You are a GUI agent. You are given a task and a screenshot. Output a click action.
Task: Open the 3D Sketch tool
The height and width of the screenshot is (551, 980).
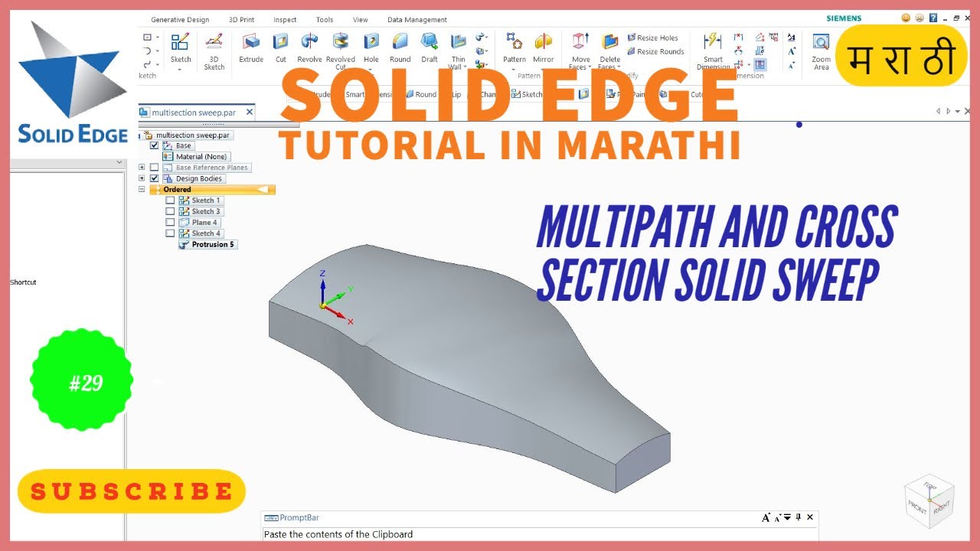pyautogui.click(x=214, y=51)
